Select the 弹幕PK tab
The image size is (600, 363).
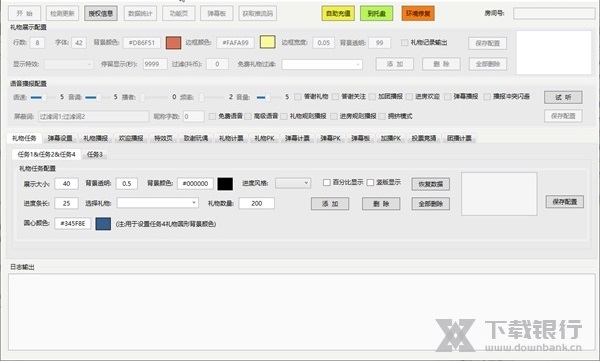(331, 138)
